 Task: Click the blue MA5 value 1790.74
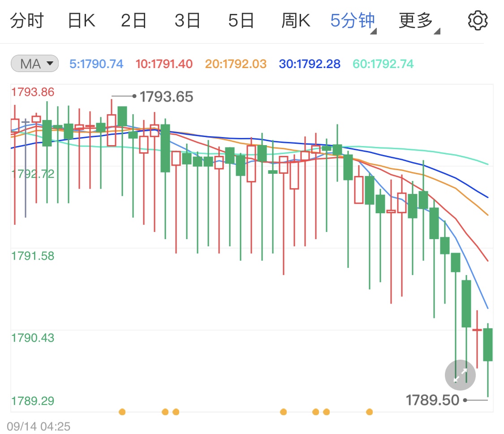(x=96, y=64)
